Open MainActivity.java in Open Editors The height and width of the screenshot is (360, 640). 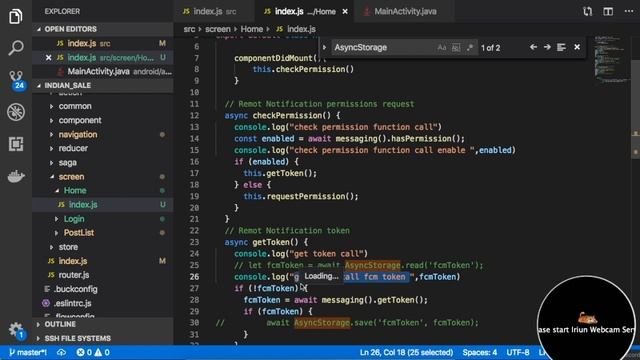click(x=103, y=71)
